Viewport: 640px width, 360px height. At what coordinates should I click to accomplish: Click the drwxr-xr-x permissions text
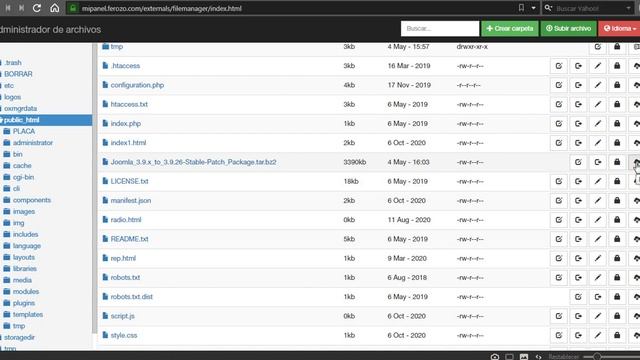[472, 47]
